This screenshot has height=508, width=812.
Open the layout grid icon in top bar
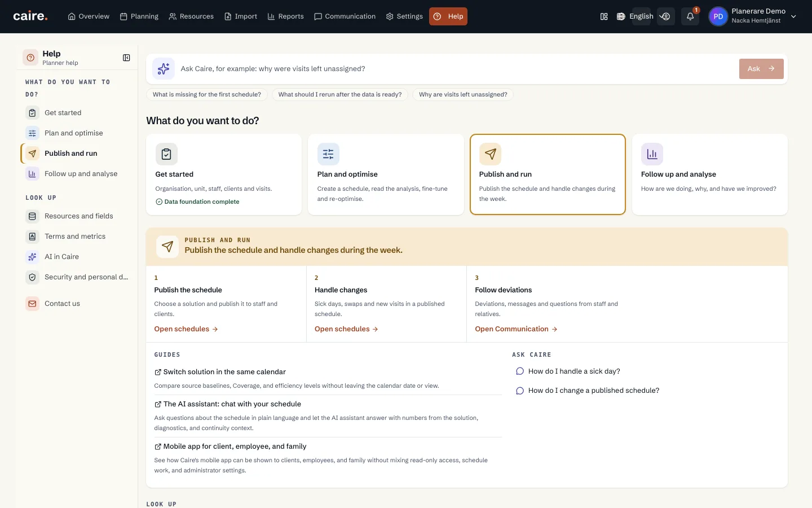(x=604, y=16)
